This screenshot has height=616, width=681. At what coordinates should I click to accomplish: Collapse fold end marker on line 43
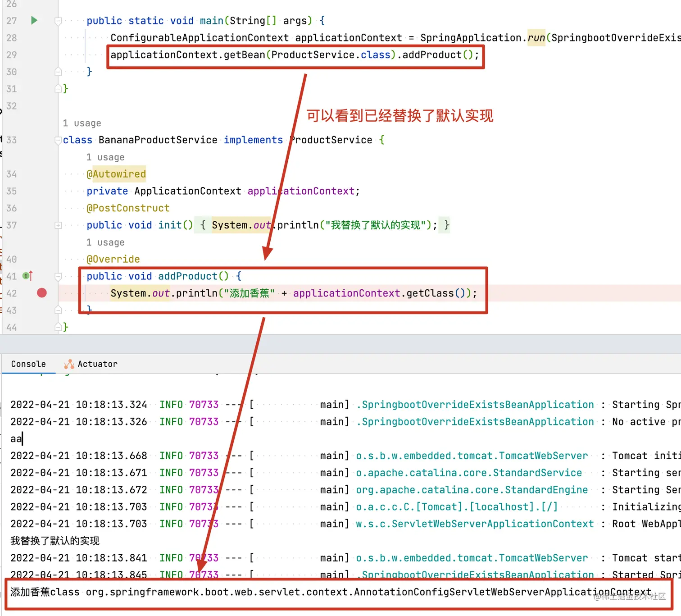58,310
